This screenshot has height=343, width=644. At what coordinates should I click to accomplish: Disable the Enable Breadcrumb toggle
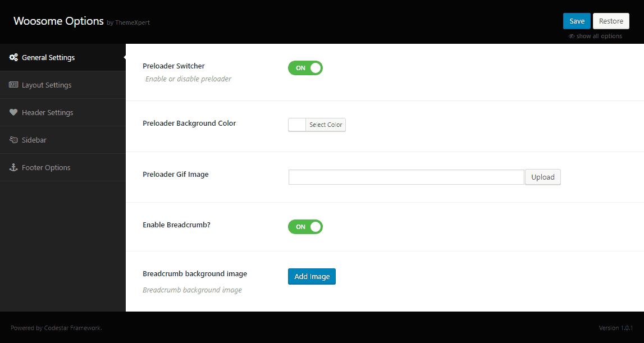click(305, 227)
